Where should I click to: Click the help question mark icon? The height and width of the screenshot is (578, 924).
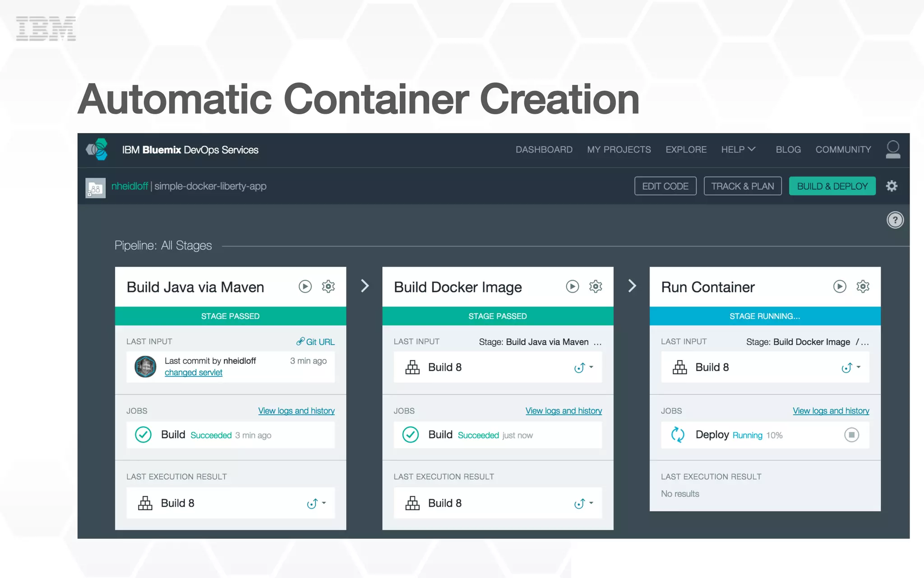[895, 220]
